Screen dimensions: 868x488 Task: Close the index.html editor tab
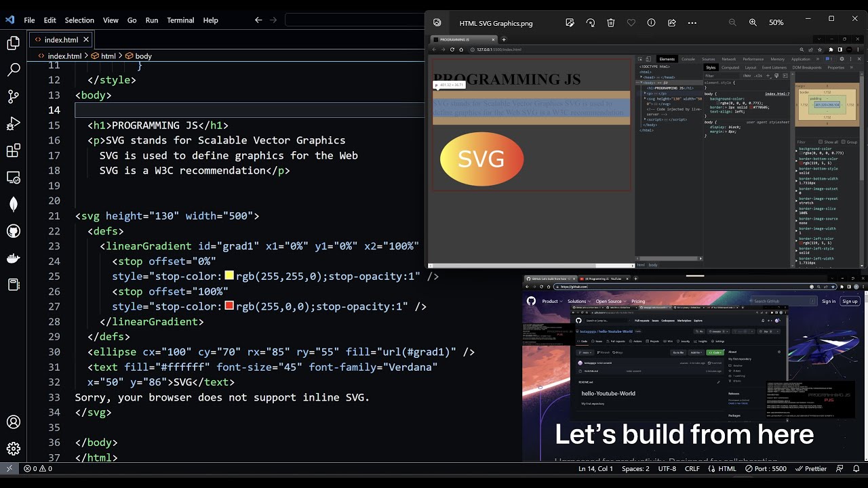click(x=87, y=40)
